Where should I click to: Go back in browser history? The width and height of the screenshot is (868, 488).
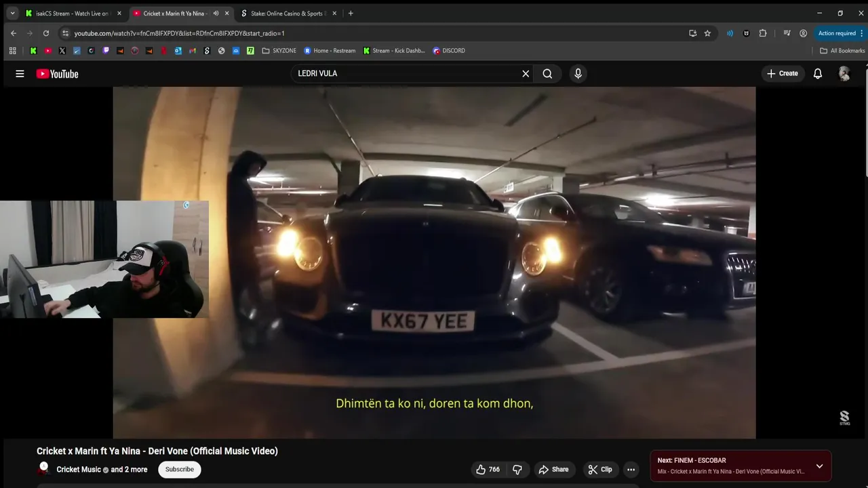point(14,33)
